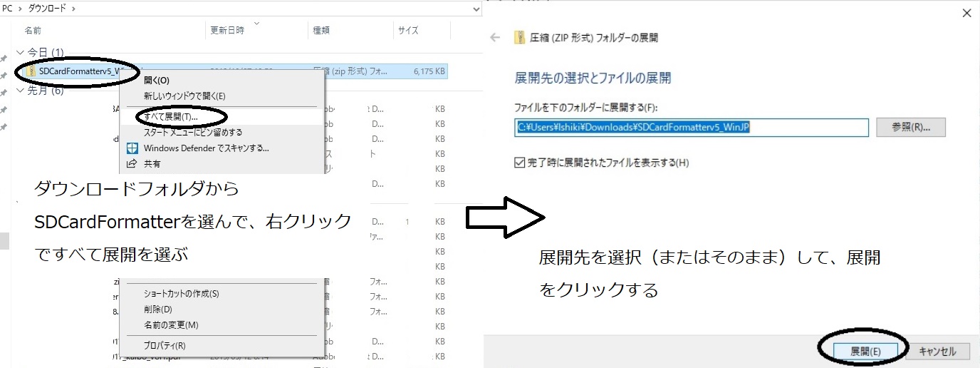
Task: Collapse the 今日 (1) group
Action: tap(19, 53)
